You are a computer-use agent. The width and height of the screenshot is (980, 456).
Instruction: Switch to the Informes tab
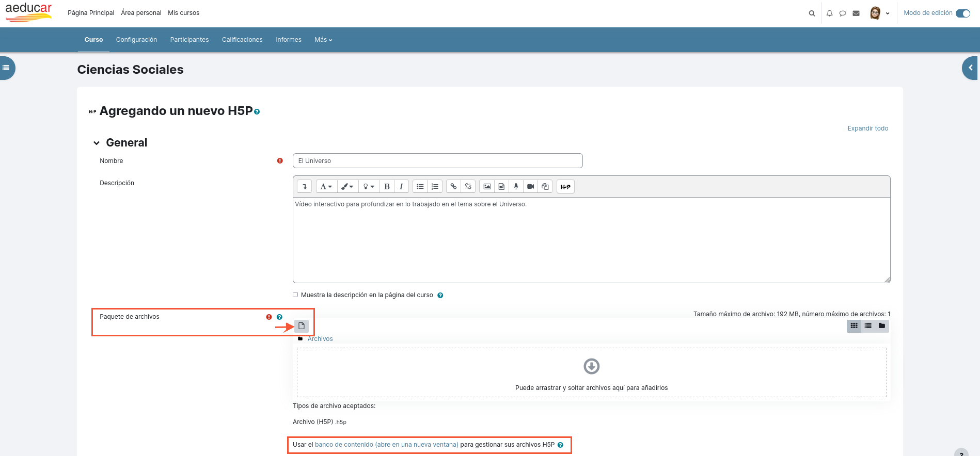(x=289, y=40)
